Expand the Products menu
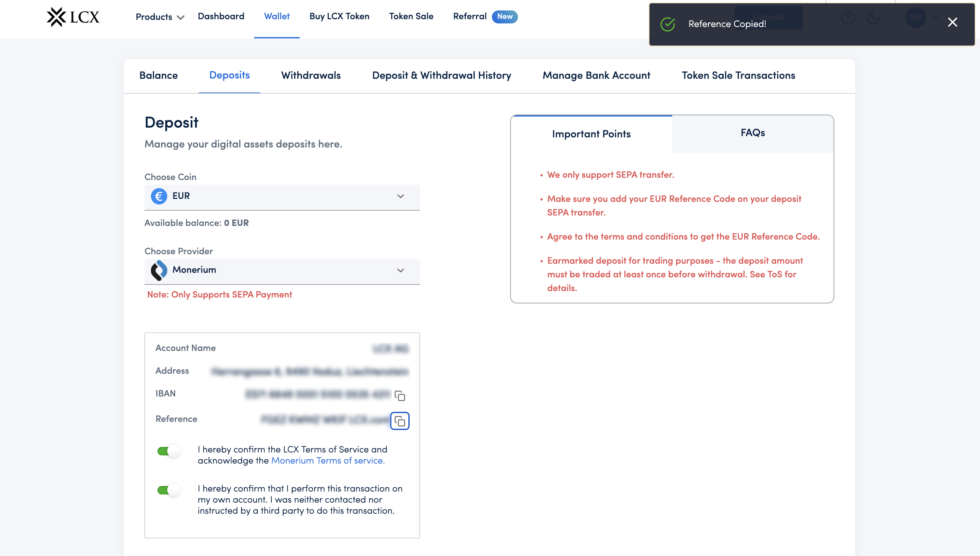Screen dimensions: 980x556 [160, 17]
